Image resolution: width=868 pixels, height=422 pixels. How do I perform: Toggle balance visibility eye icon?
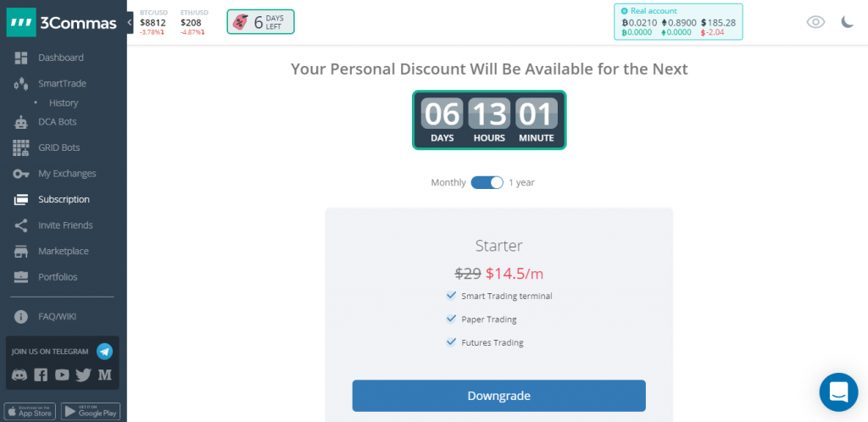point(815,22)
